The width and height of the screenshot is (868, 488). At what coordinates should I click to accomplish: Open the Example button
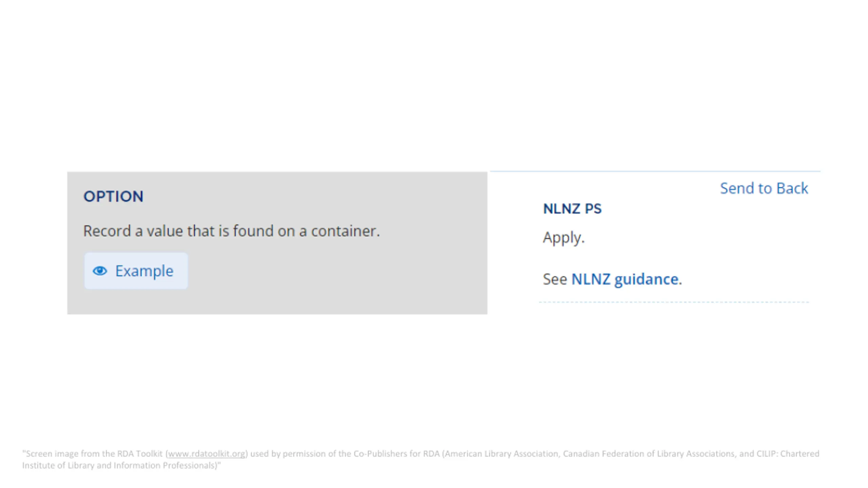pyautogui.click(x=136, y=271)
